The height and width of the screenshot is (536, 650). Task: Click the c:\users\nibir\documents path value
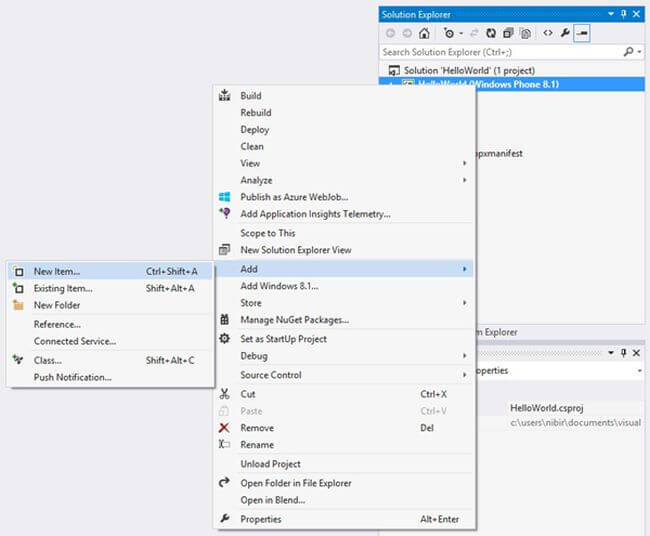pos(575,422)
